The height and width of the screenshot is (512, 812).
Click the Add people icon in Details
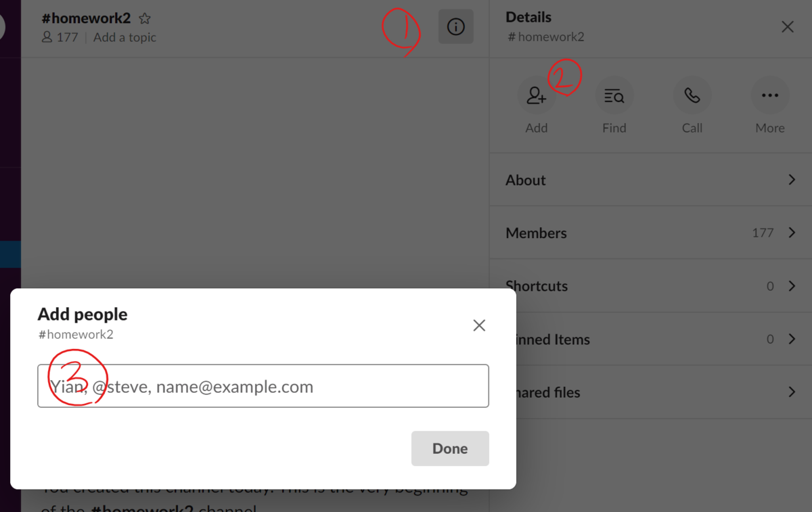tap(537, 96)
